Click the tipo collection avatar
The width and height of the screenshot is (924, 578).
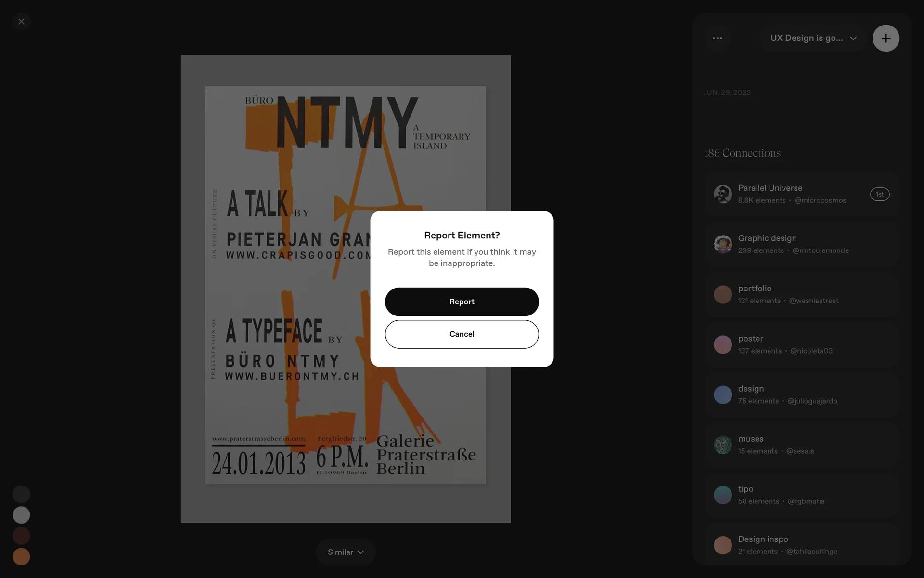pyautogui.click(x=722, y=495)
